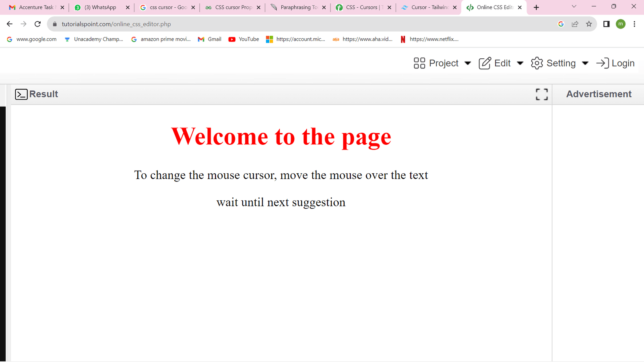Click the browser reload icon
The width and height of the screenshot is (644, 362).
37,24
